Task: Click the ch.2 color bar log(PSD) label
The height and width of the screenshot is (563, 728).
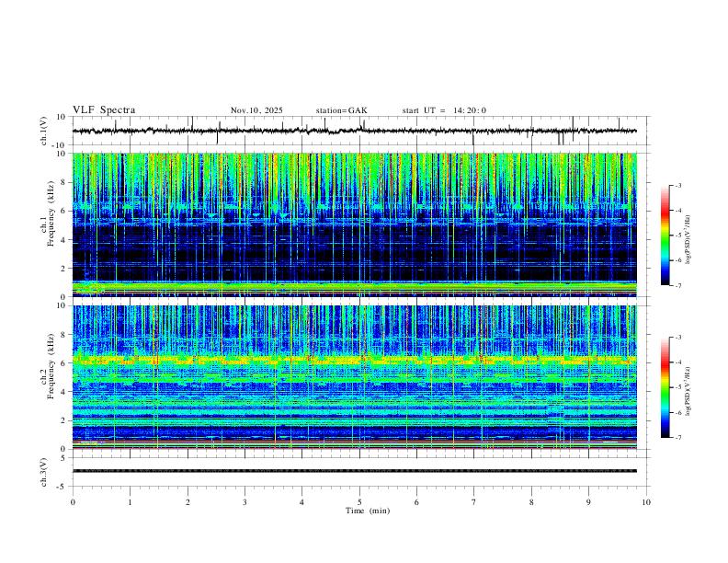Action: coord(688,392)
